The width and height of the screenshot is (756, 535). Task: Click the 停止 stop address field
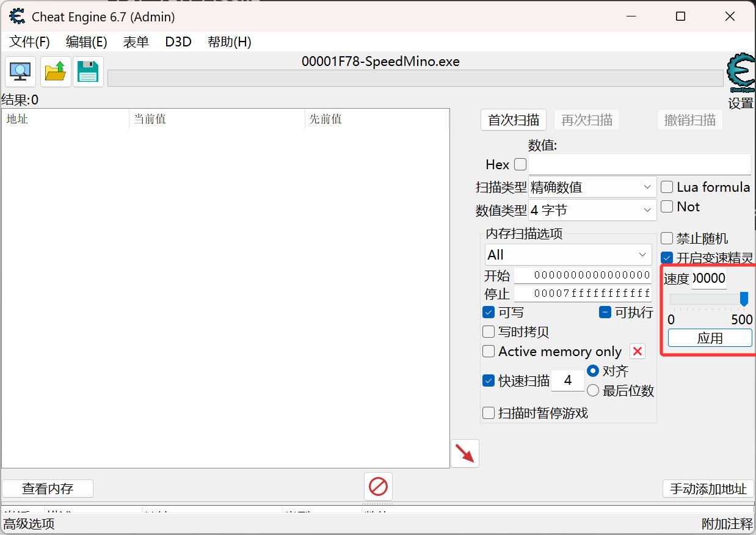[583, 294]
